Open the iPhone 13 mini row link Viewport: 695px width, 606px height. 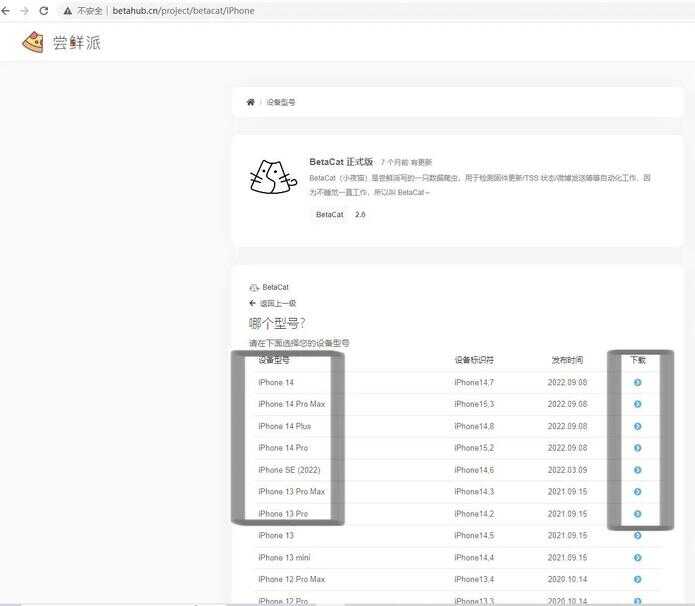[284, 558]
